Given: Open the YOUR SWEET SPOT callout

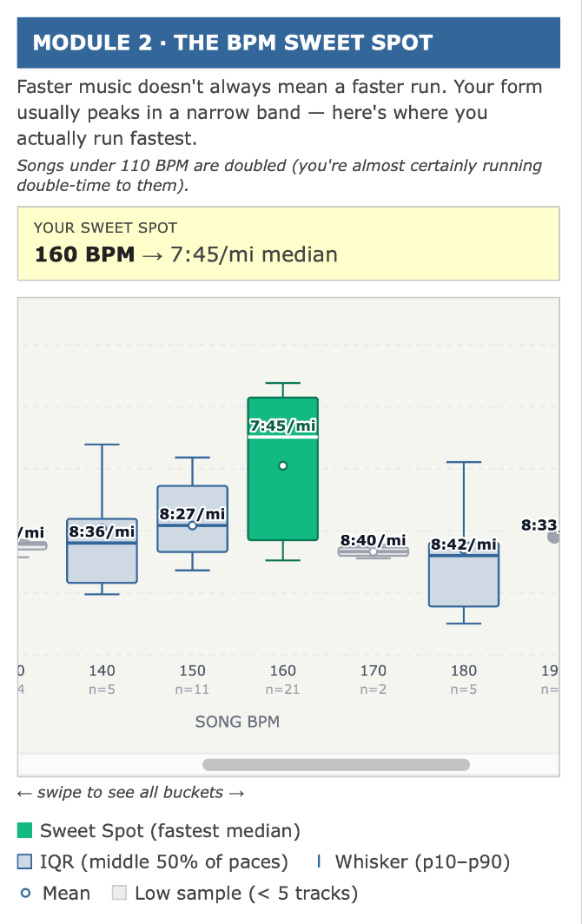Looking at the screenshot, I should 291,241.
